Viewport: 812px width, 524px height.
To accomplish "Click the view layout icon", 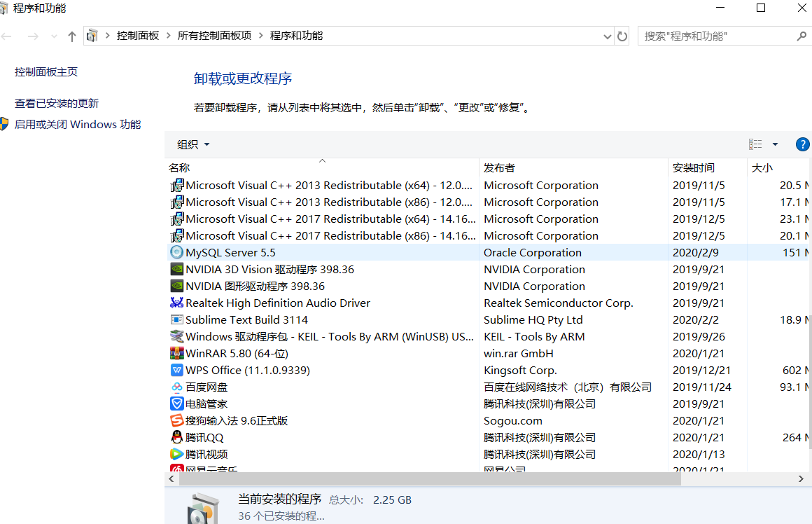I will 755,144.
